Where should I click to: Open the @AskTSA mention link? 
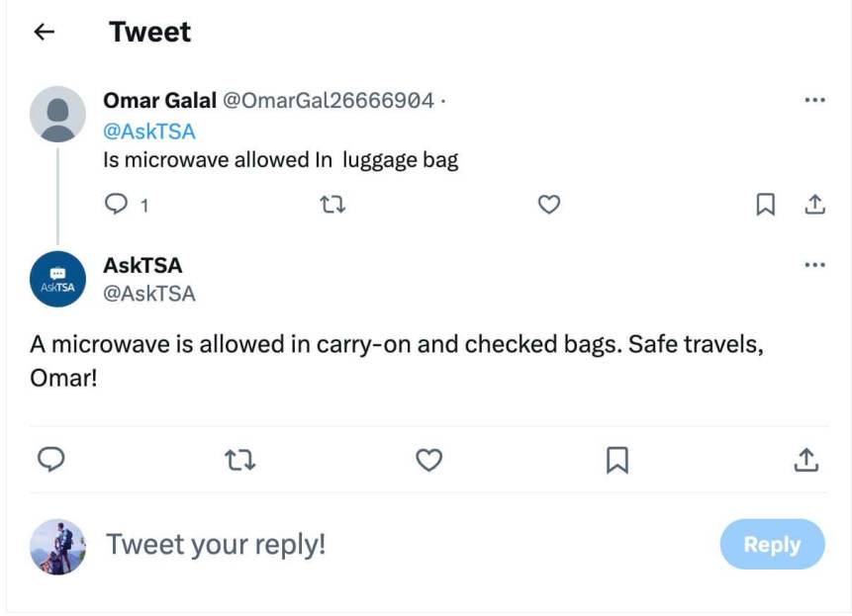[149, 132]
